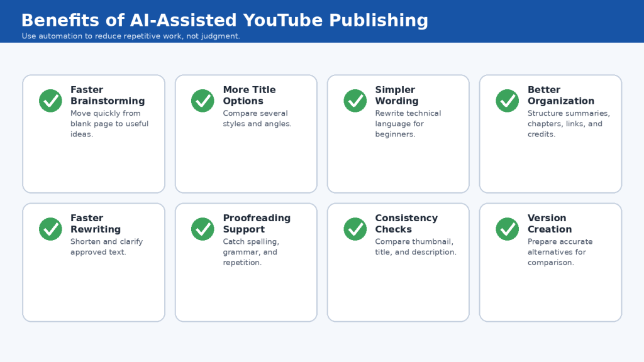Click the green checkmark beside Proofreading Support
The image size is (644, 362).
(203, 229)
